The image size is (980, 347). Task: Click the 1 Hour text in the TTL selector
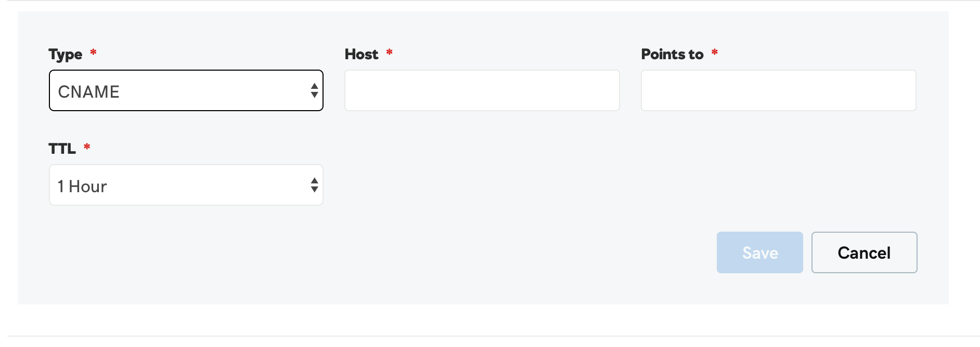click(82, 186)
